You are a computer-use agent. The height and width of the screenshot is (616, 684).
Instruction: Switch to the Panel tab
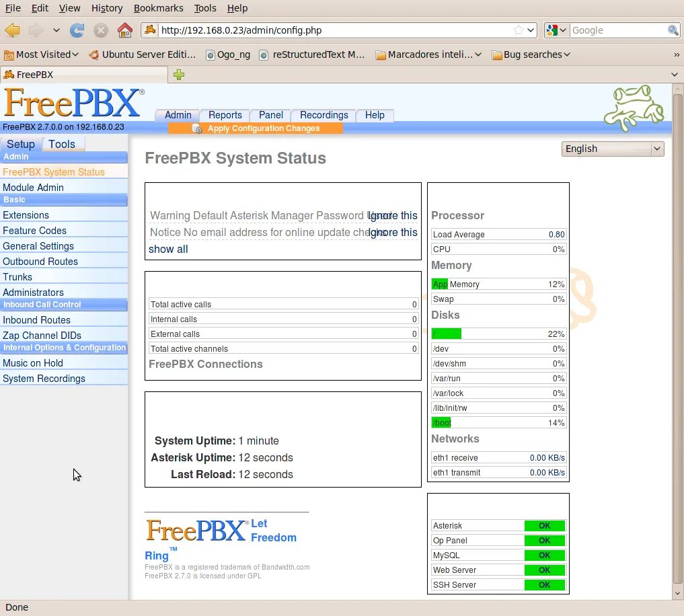tap(271, 115)
